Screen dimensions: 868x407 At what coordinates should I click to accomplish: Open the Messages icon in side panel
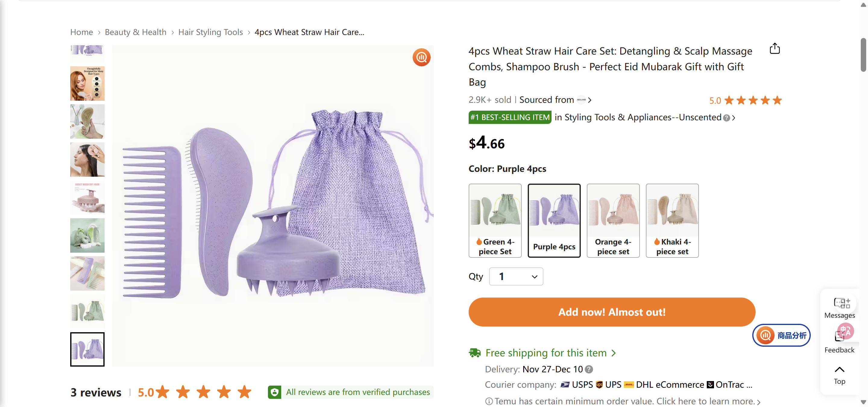tap(839, 304)
